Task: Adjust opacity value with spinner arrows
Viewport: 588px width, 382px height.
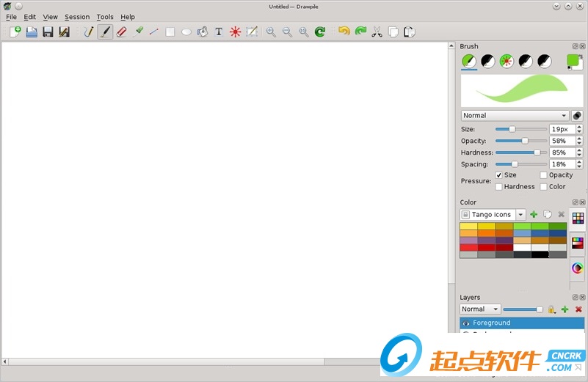Action: coord(579,141)
